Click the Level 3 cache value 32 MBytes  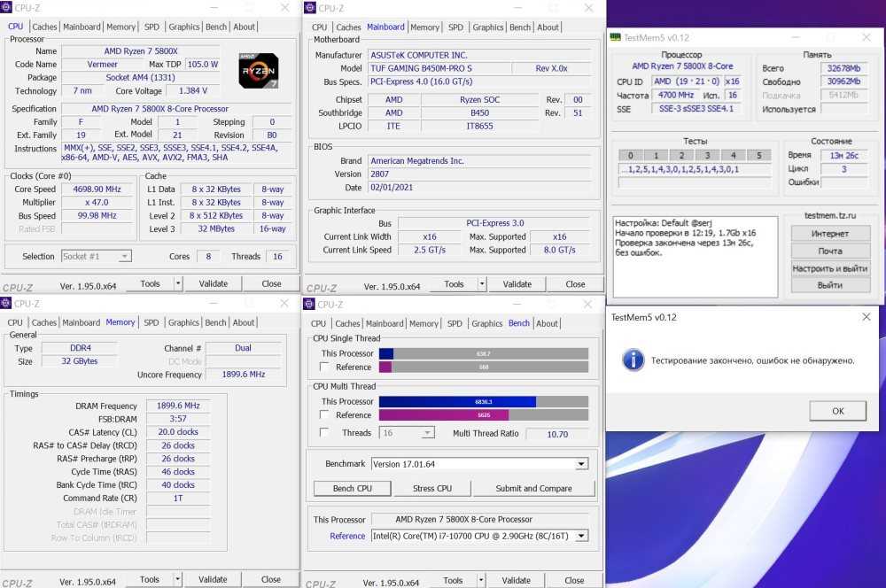[x=216, y=228]
